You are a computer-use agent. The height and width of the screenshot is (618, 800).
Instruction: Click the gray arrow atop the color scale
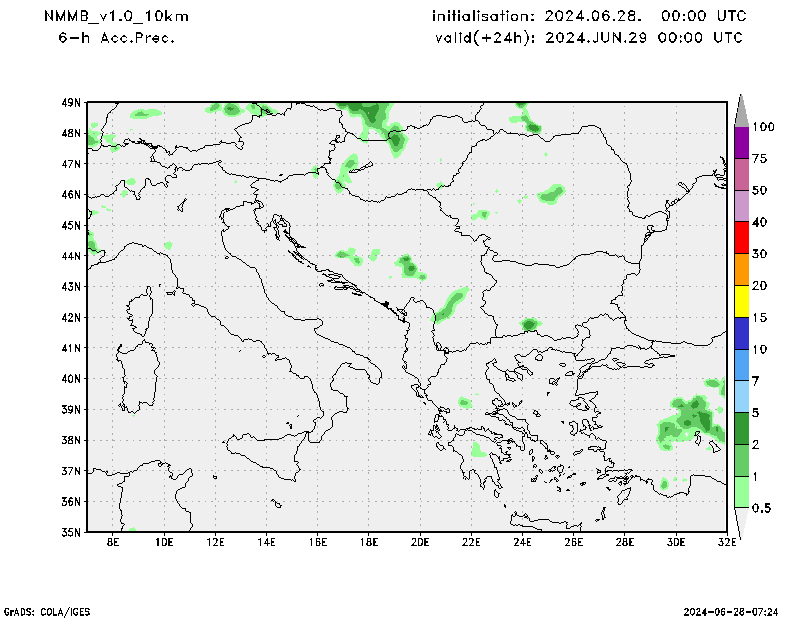[x=742, y=109]
